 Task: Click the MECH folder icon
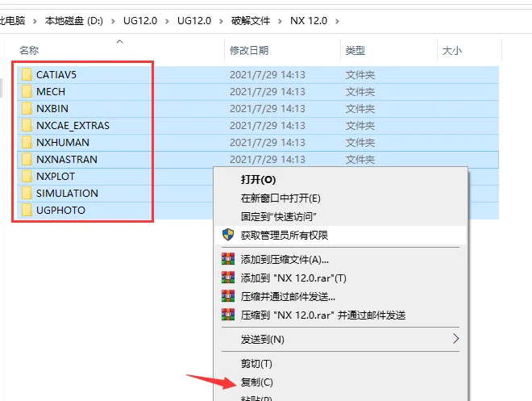click(27, 91)
